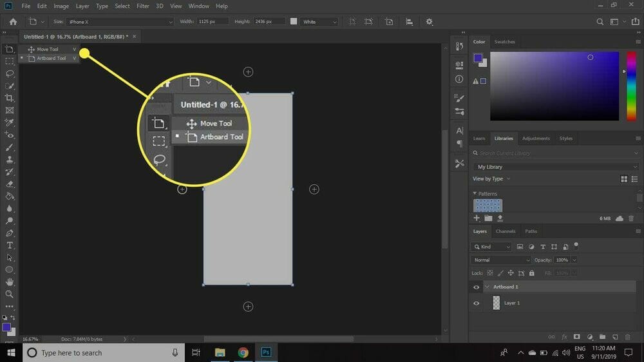Image resolution: width=644 pixels, height=362 pixels.
Task: Click the foreground color swatch in toolbar
Action: point(6,327)
